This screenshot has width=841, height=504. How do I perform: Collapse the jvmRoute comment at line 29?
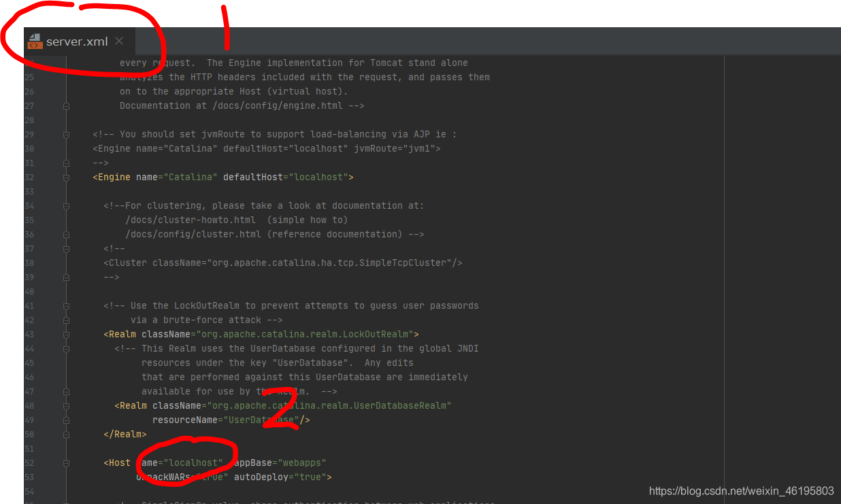(x=66, y=134)
